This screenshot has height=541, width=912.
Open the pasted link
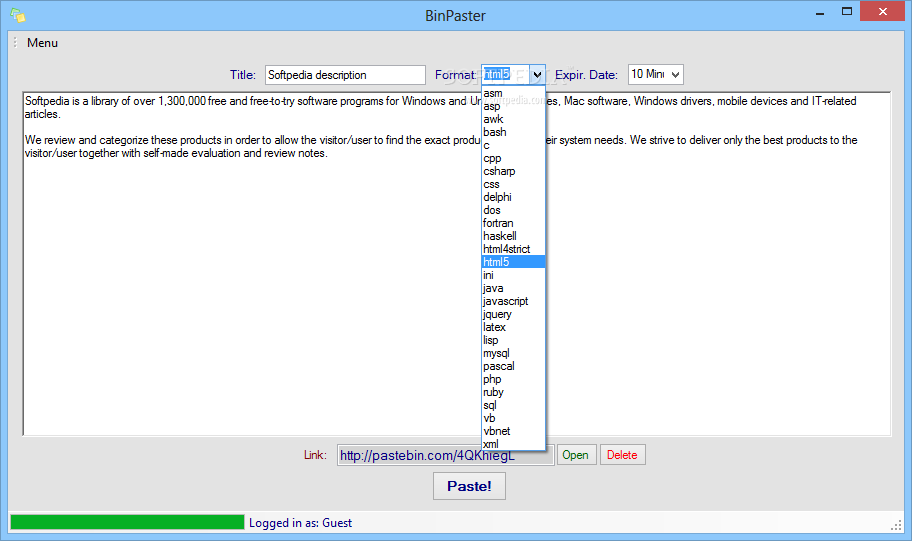575,455
